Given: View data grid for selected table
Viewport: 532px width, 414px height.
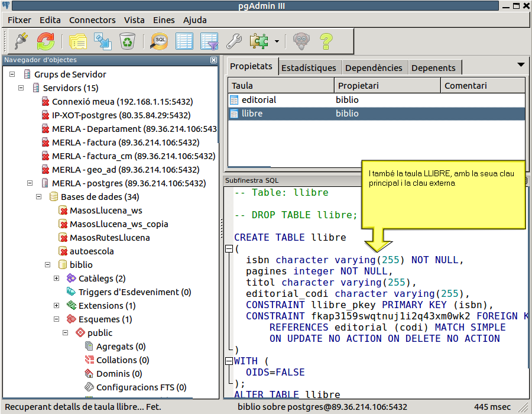Looking at the screenshot, I should pos(184,41).
